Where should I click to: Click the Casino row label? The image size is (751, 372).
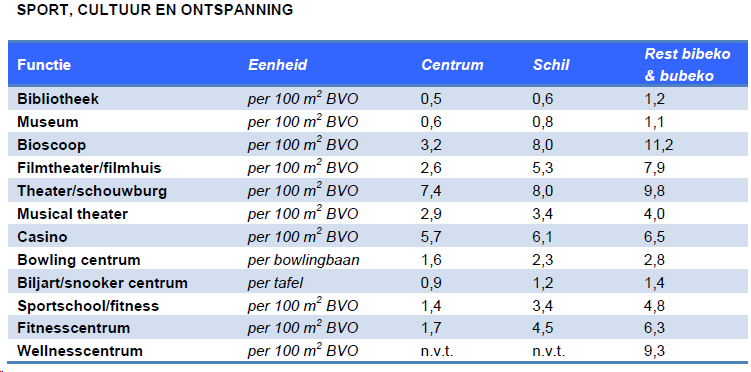(42, 237)
